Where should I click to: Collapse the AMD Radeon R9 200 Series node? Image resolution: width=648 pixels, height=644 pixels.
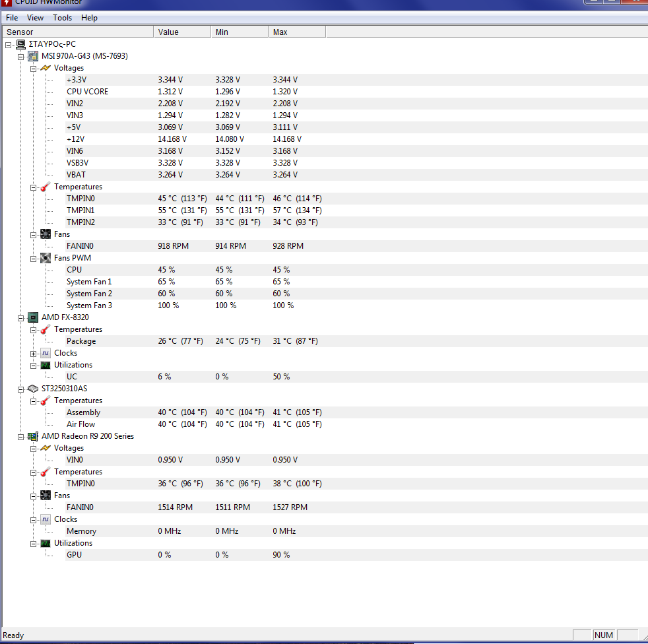click(x=20, y=437)
